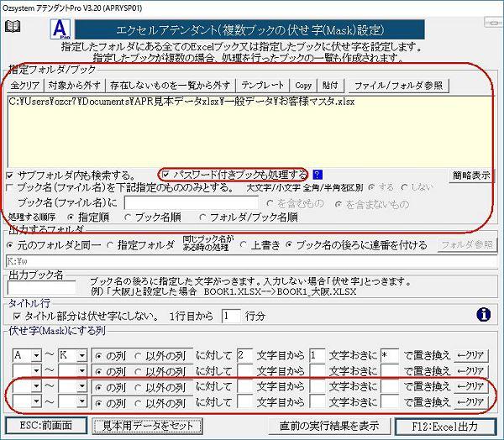Open the テンプレート button

pos(263,86)
